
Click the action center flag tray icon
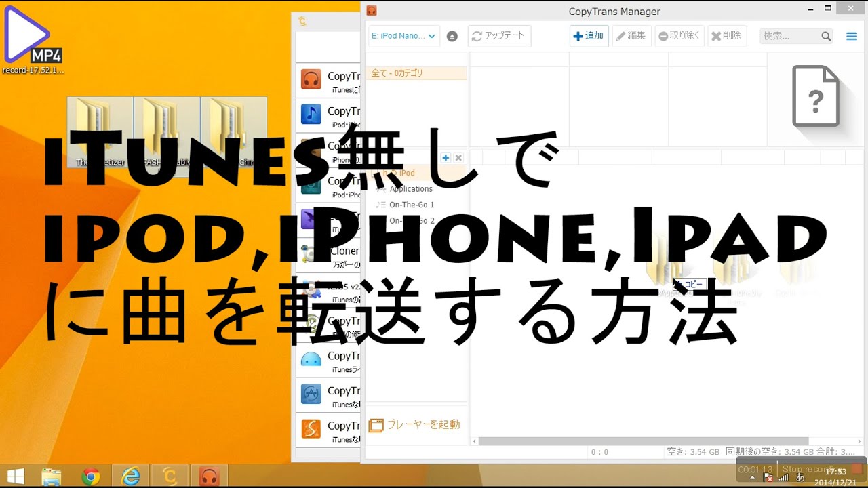pyautogui.click(x=767, y=478)
